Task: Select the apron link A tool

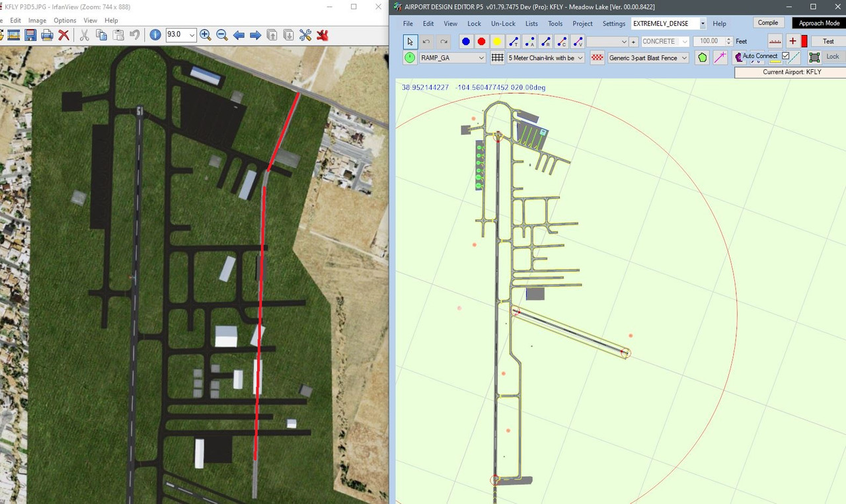Action: 529,42
